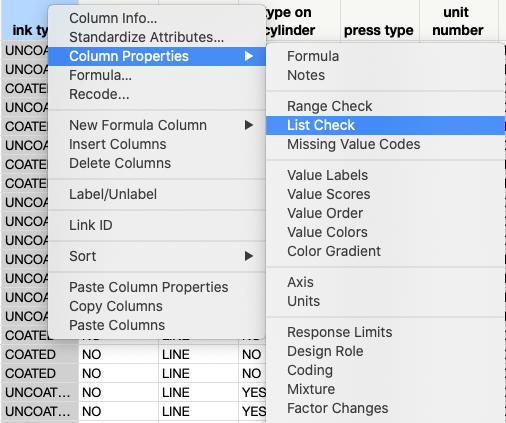Choose Insert Columns menu entry
Screen dimensions: 506x423
pyautogui.click(x=118, y=144)
